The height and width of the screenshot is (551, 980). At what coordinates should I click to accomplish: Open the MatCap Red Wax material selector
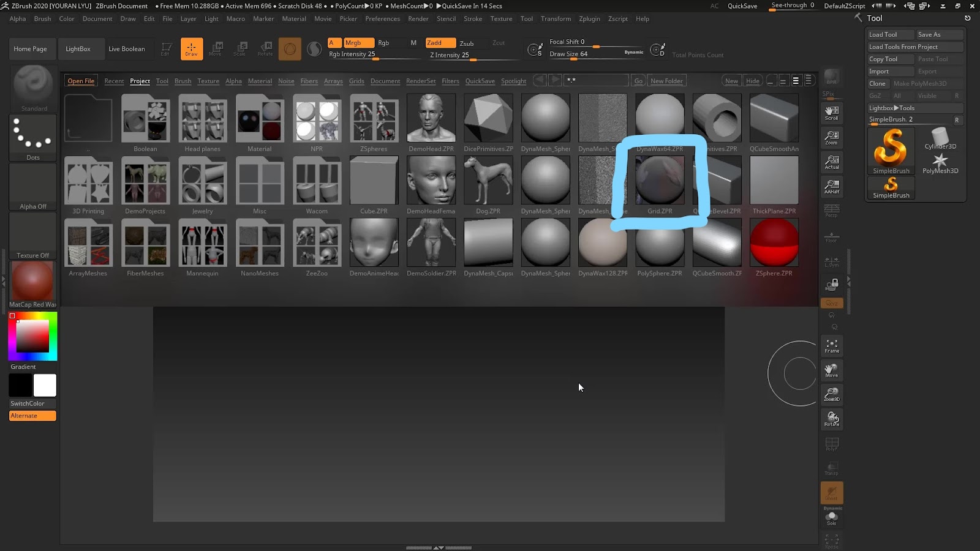tap(33, 285)
